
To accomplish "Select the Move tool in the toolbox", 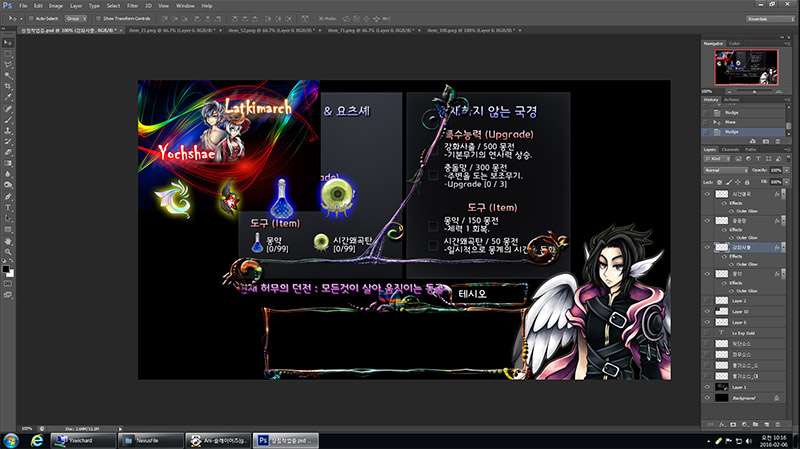I will click(8, 42).
